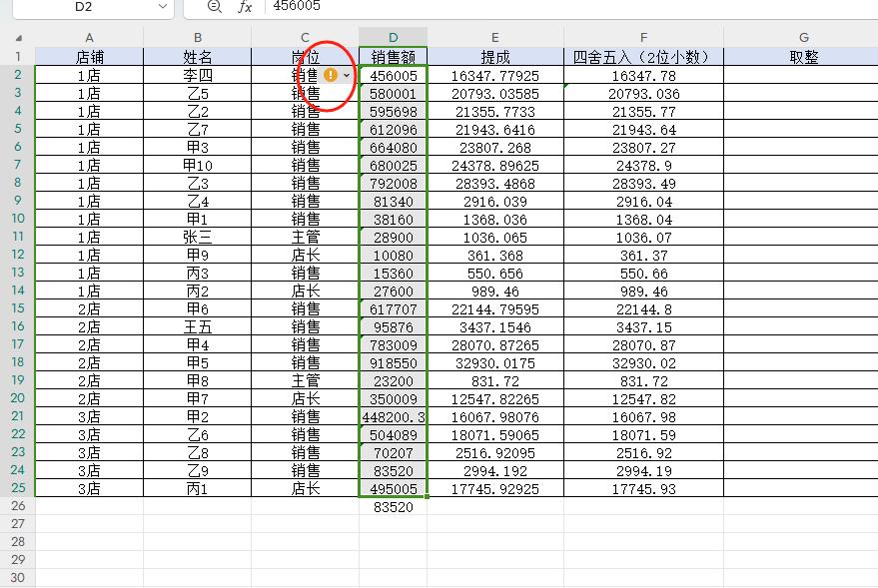
Task: Click cell D26 showing 83520
Action: [x=394, y=506]
